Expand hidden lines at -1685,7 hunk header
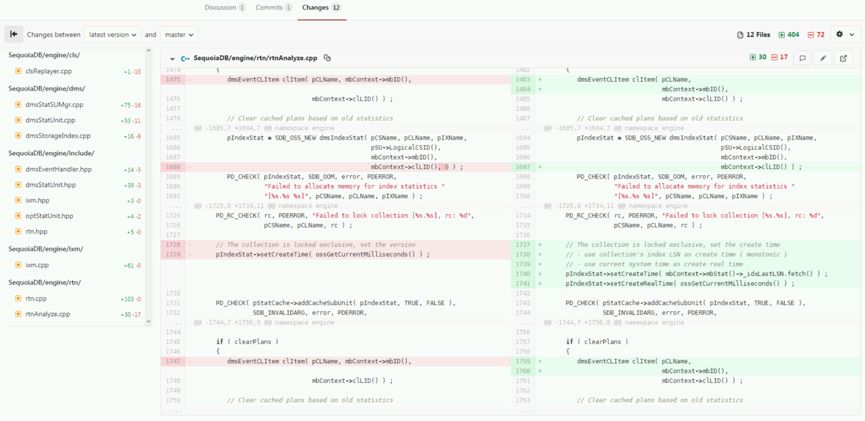Viewport: 865px width, 421px height. coord(173,128)
